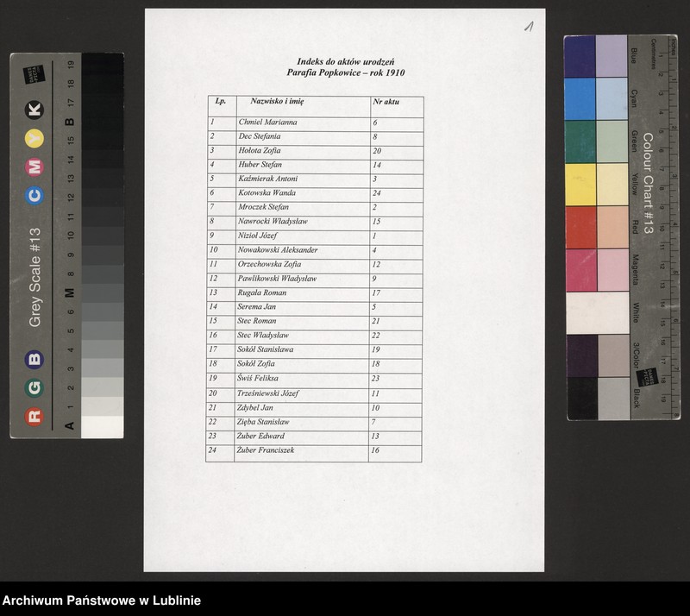The height and width of the screenshot is (616, 690).
Task: Click the name 'Żuber Franciszek'
Action: [266, 450]
